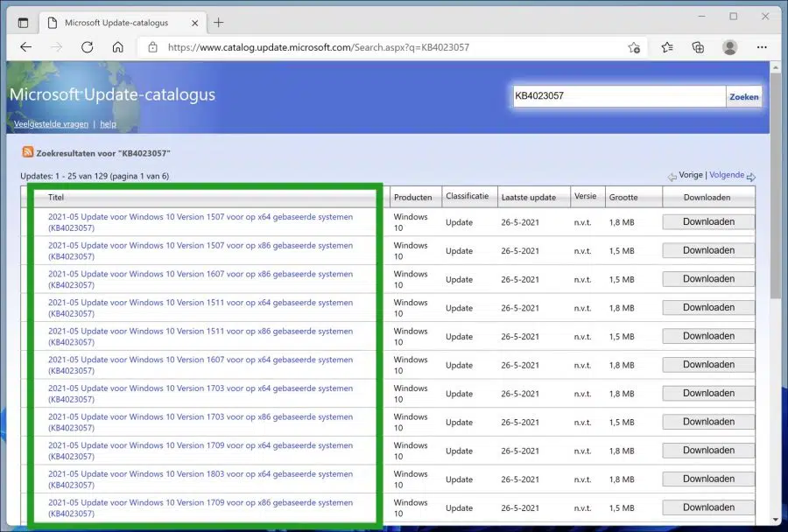Viewport: 788px width, 532px height.
Task: Sort by the Grootte column header
Action: (623, 198)
